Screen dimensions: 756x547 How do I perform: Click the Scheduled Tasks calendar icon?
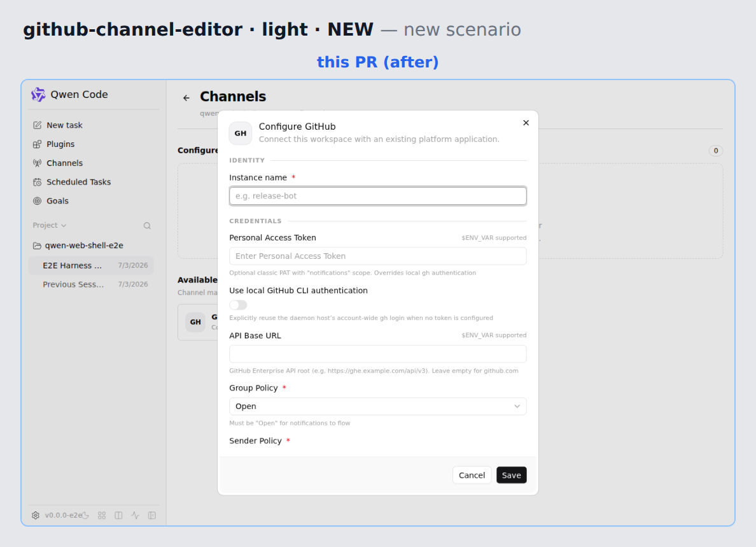coord(37,182)
